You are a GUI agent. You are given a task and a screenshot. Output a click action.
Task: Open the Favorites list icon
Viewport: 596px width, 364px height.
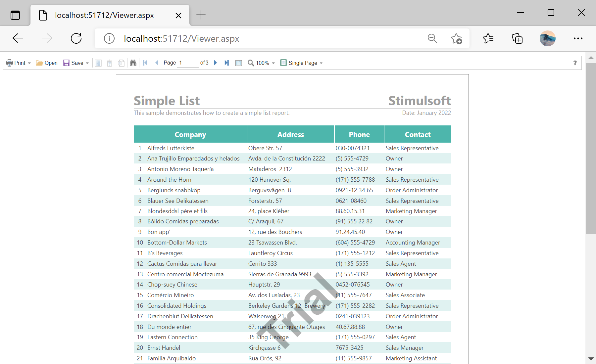488,38
